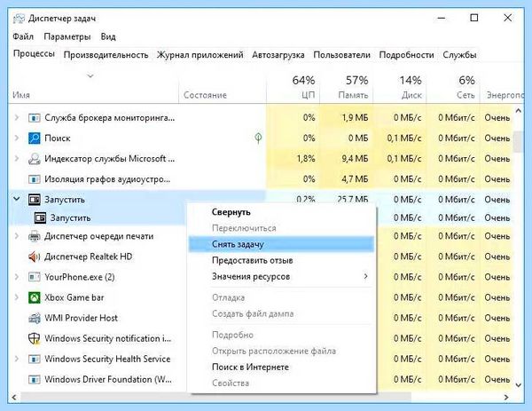Switch to the Процессы tab
Image resolution: width=532 pixels, height=411 pixels.
click(34, 54)
